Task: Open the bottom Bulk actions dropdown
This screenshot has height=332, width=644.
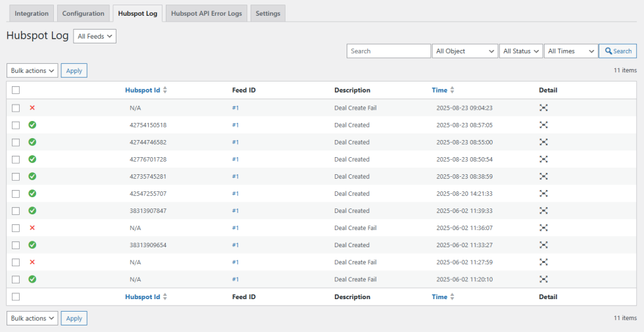Action: (x=32, y=318)
